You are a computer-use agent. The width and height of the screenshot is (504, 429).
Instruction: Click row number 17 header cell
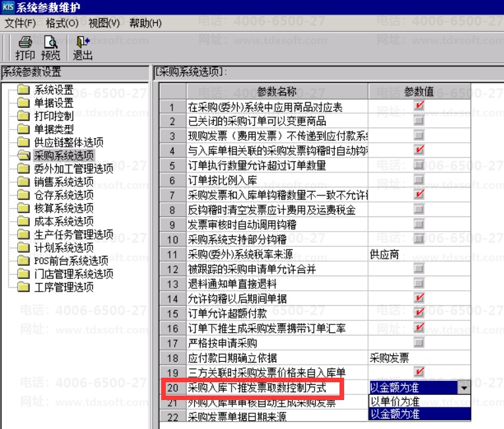172,343
